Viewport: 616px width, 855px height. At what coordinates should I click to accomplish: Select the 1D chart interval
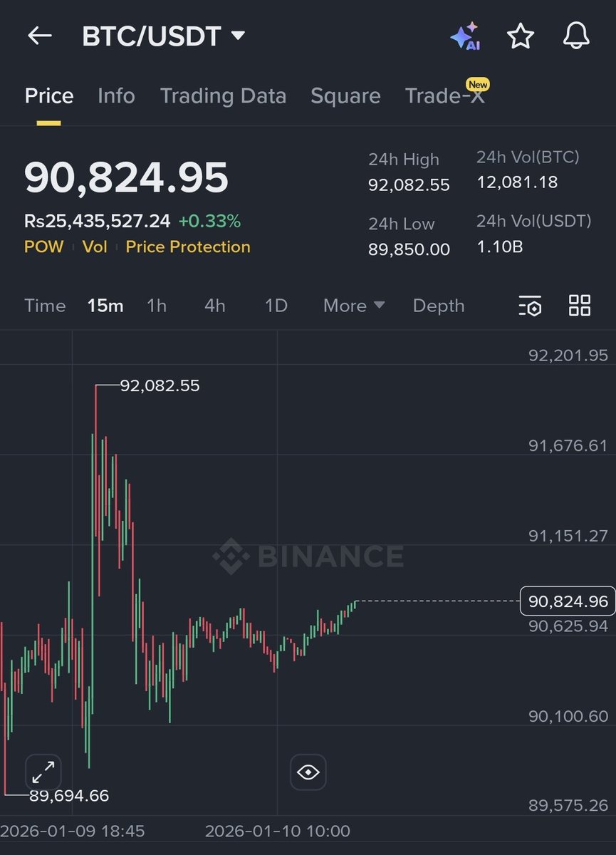click(x=276, y=306)
